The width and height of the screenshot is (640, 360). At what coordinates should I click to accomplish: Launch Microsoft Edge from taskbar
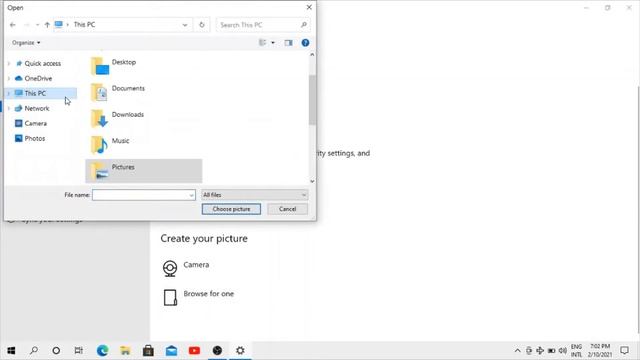click(102, 350)
